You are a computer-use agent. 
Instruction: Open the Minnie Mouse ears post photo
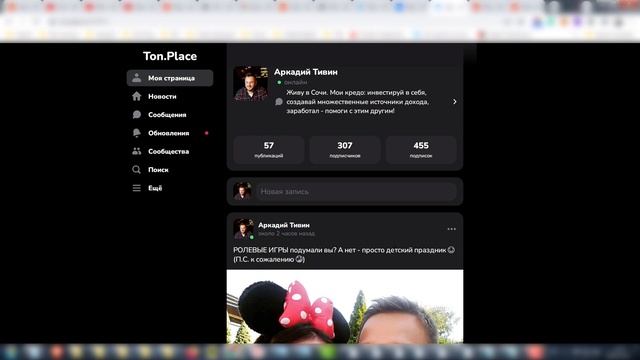pyautogui.click(x=345, y=307)
